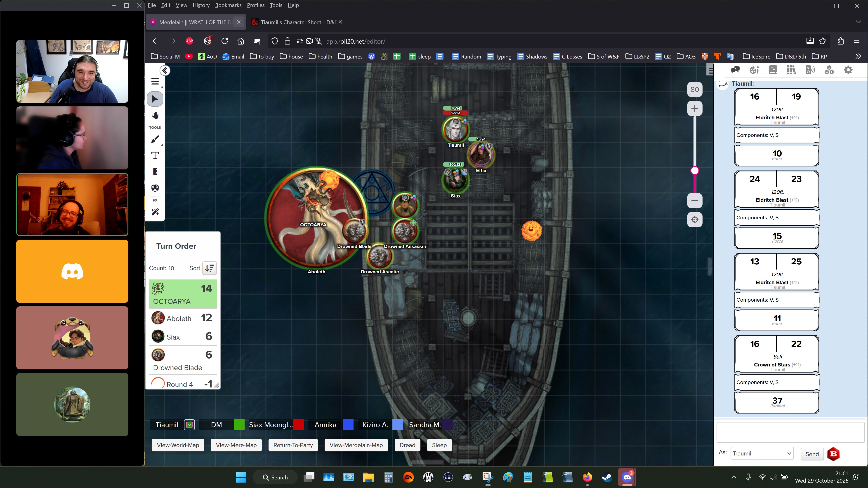Screen dimensions: 868x488
Task: Open the Jukebox audio tab
Action: 810,70
